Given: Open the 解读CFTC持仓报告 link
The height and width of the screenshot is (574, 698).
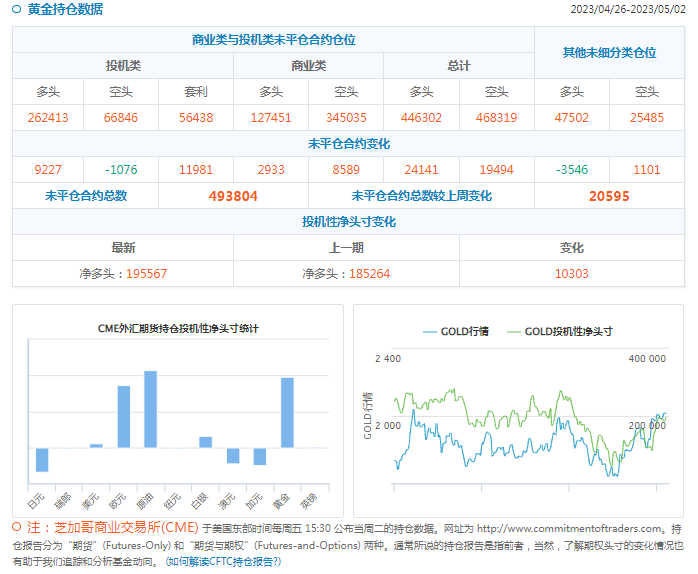Looking at the screenshot, I should (223, 562).
